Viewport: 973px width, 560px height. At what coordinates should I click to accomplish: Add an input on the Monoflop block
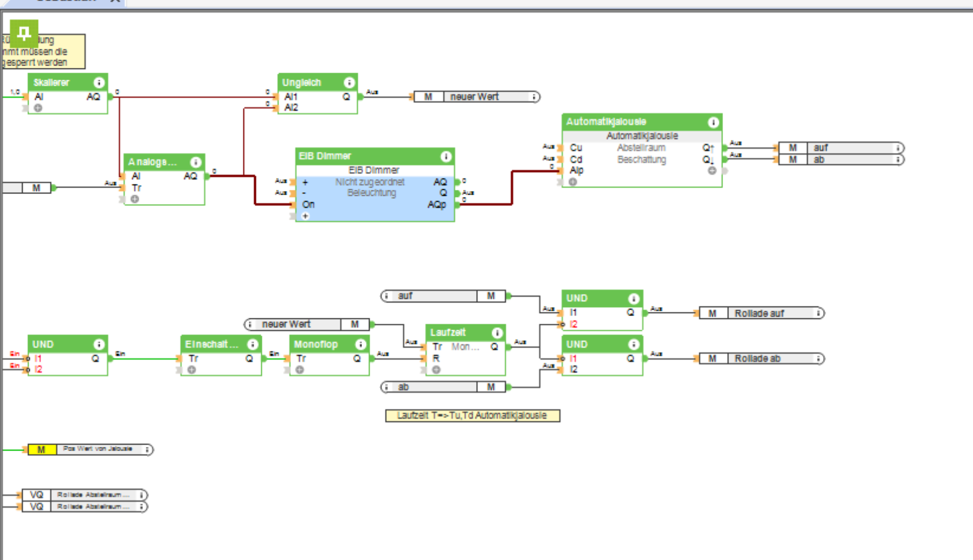coord(300,370)
